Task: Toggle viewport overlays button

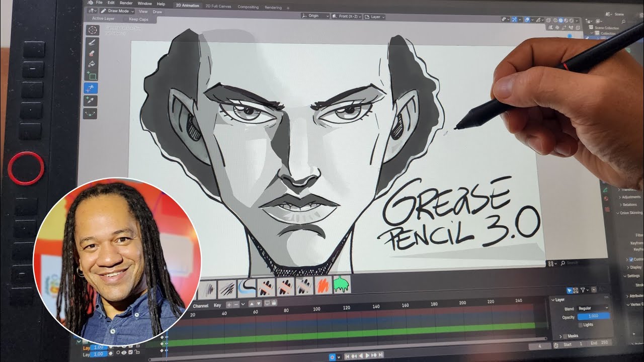Action: coord(527,20)
